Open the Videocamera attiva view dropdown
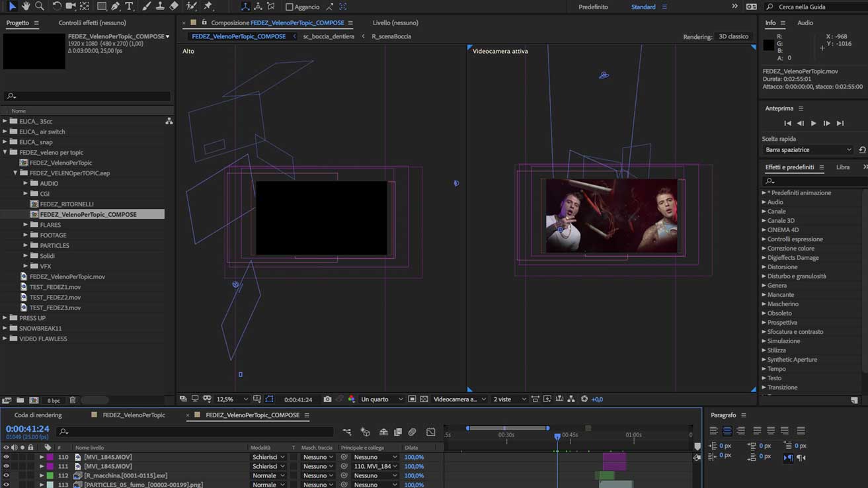The width and height of the screenshot is (868, 488). [459, 399]
